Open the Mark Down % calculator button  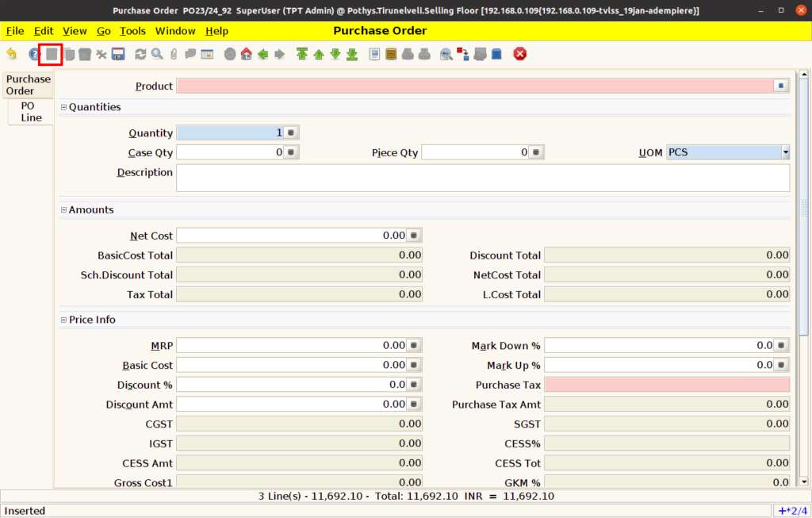(x=781, y=345)
